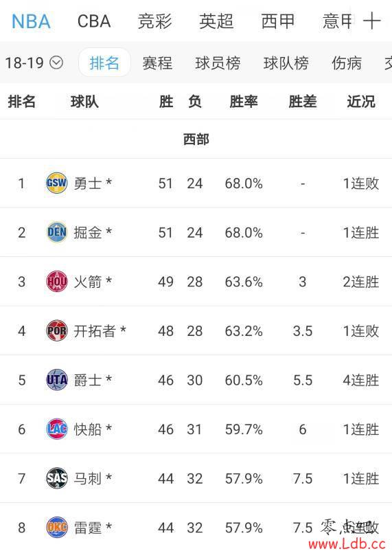
Task: Tap the Nuggets DEN team logo
Action: click(57, 232)
